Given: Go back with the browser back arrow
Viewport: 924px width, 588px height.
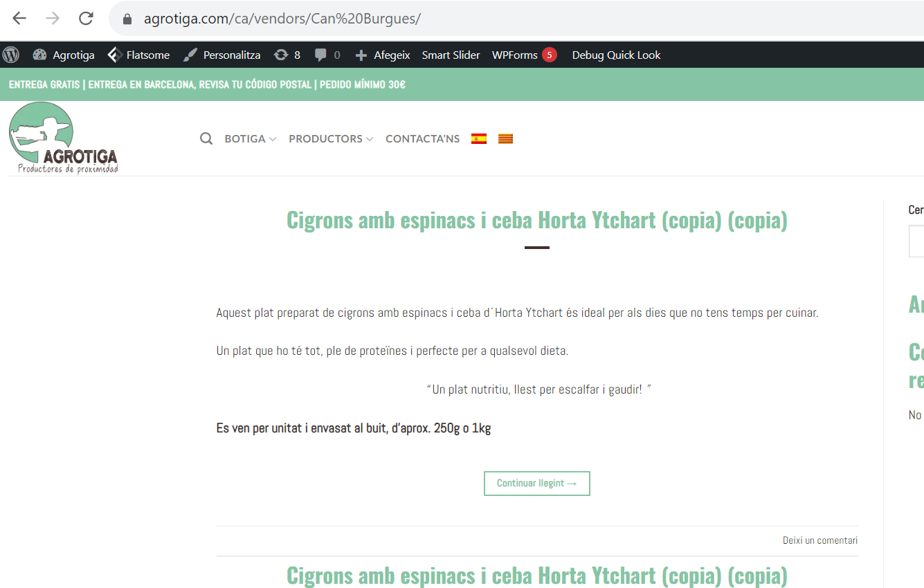Looking at the screenshot, I should 19,19.
